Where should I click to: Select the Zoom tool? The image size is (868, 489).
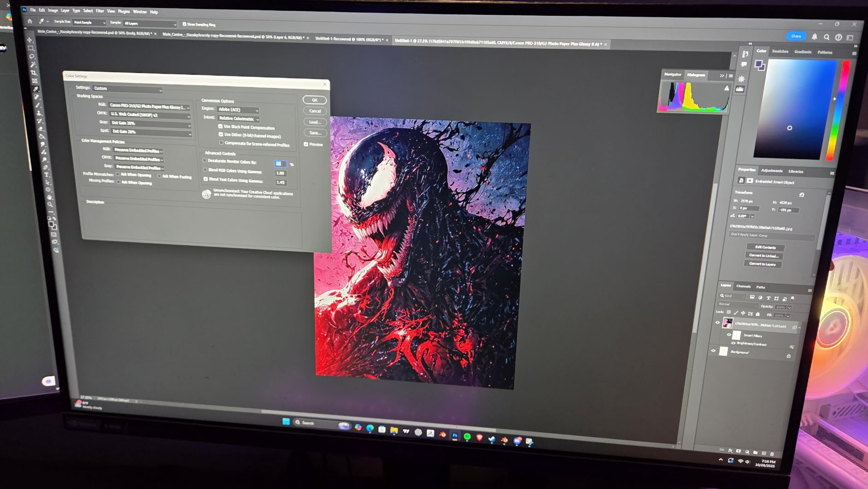50,205
